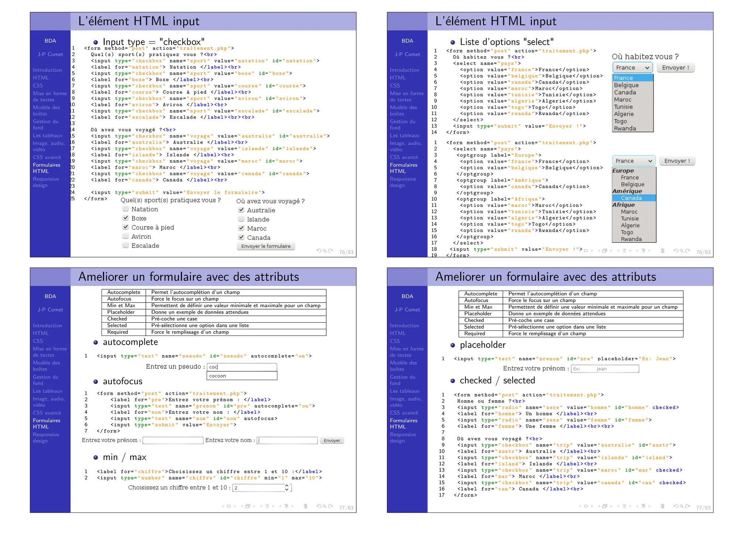
Task: Click the 'Entrez un pseudo' text field
Action: pos(242,367)
